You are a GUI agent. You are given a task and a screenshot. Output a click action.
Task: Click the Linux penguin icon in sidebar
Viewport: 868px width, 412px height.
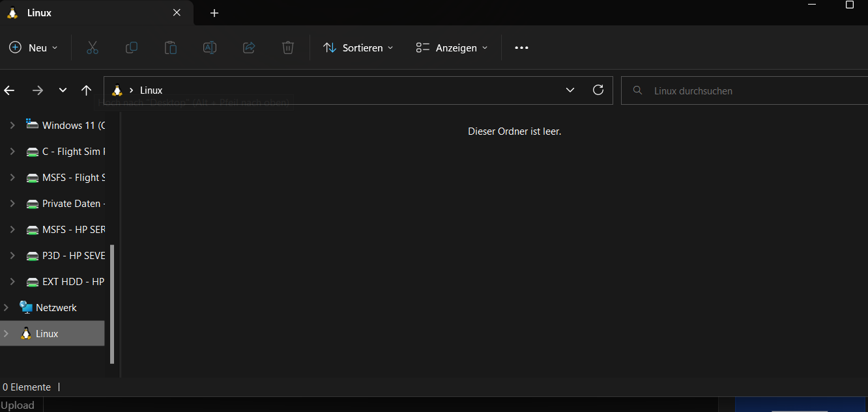pos(26,333)
